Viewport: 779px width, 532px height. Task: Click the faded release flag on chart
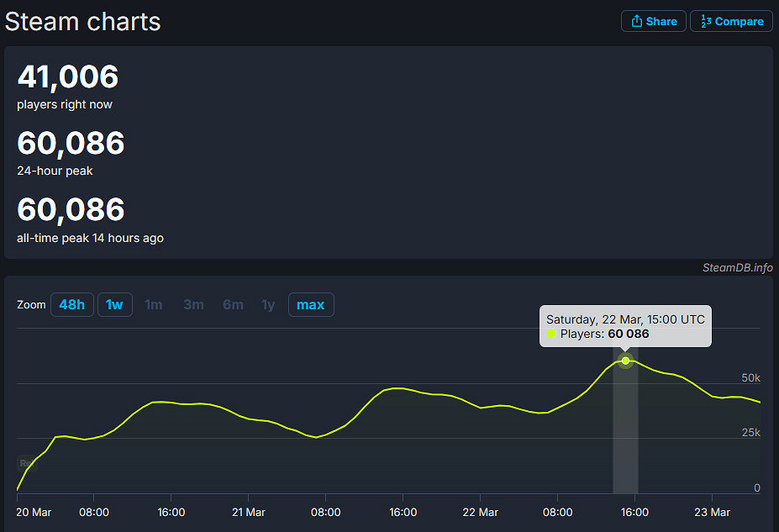(x=25, y=463)
